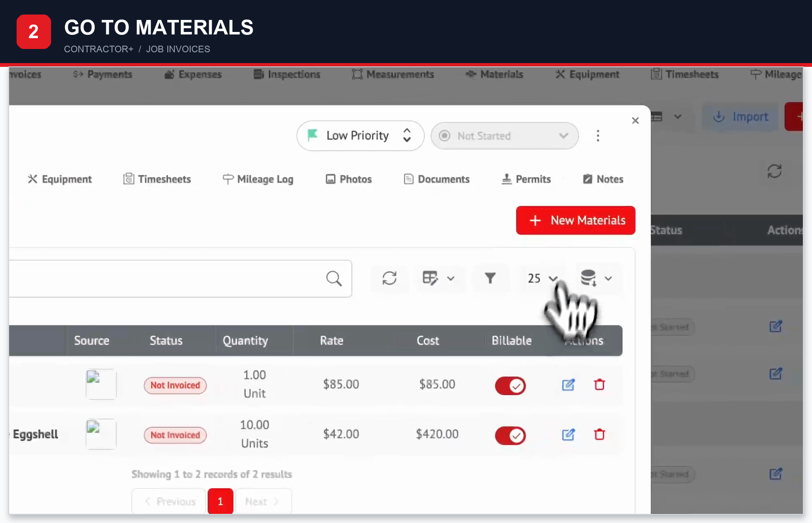
Task: Click the Previous pagination button
Action: click(x=169, y=501)
